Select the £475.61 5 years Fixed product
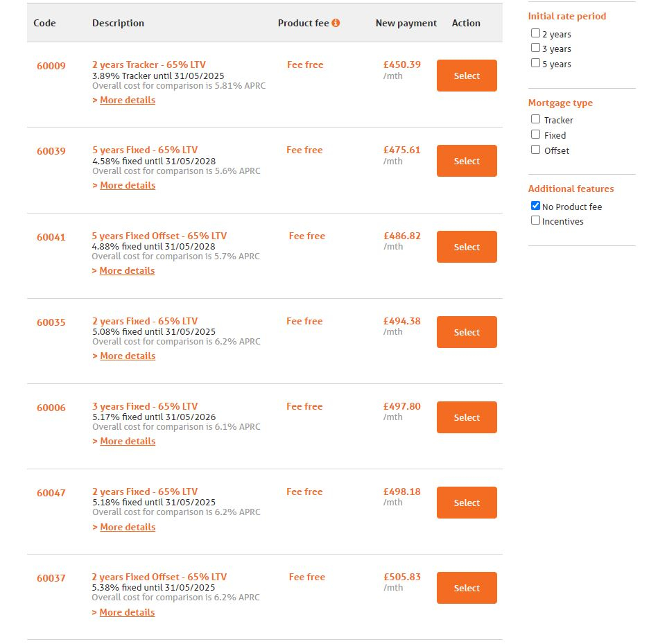Image resolution: width=667 pixels, height=644 pixels. tap(467, 161)
